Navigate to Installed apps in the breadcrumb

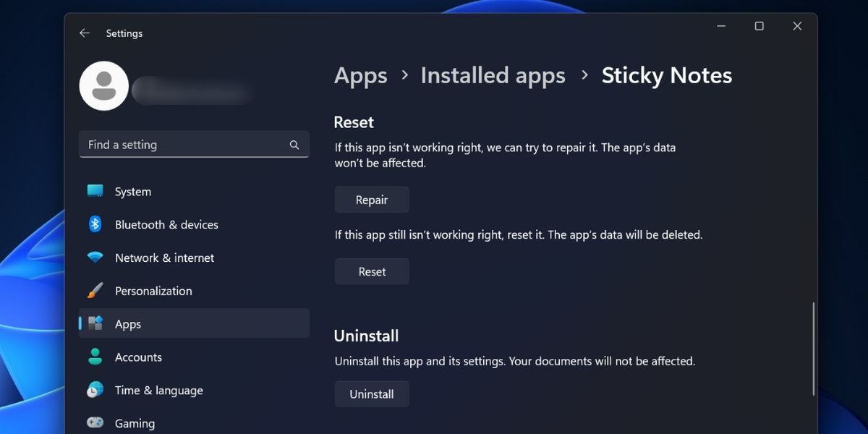click(x=493, y=76)
